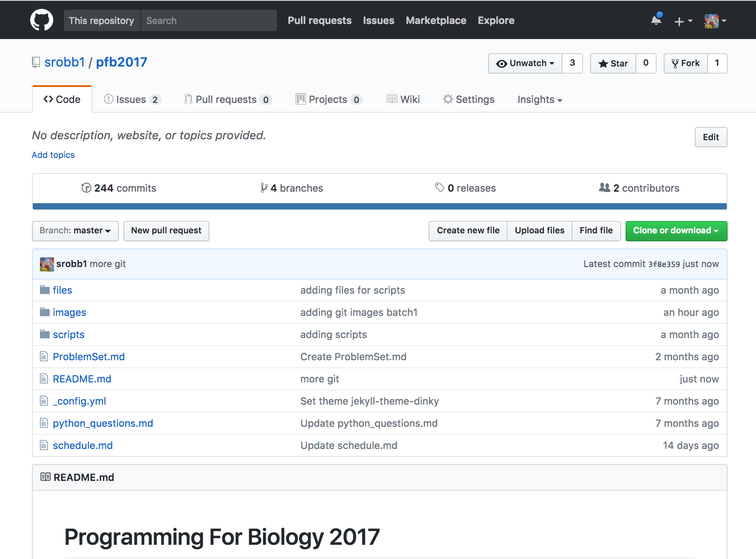Click the files folder icon

[44, 290]
